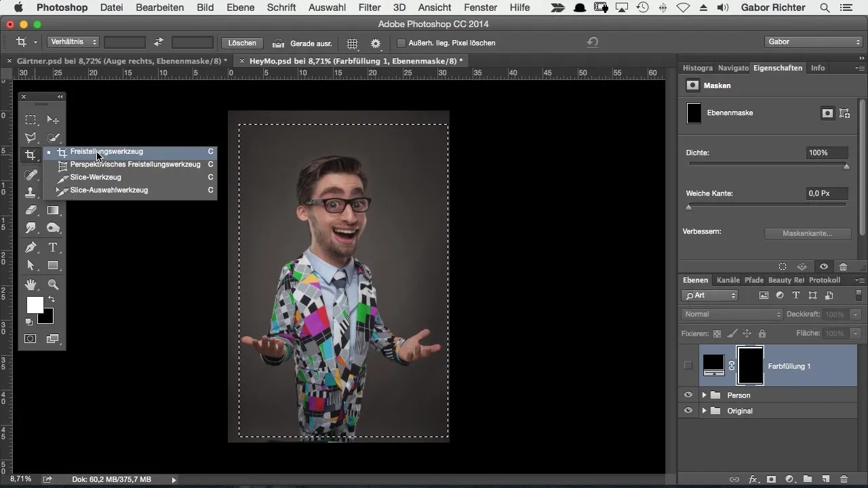Hide the Person group layer
This screenshot has height=488, width=868.
(688, 395)
